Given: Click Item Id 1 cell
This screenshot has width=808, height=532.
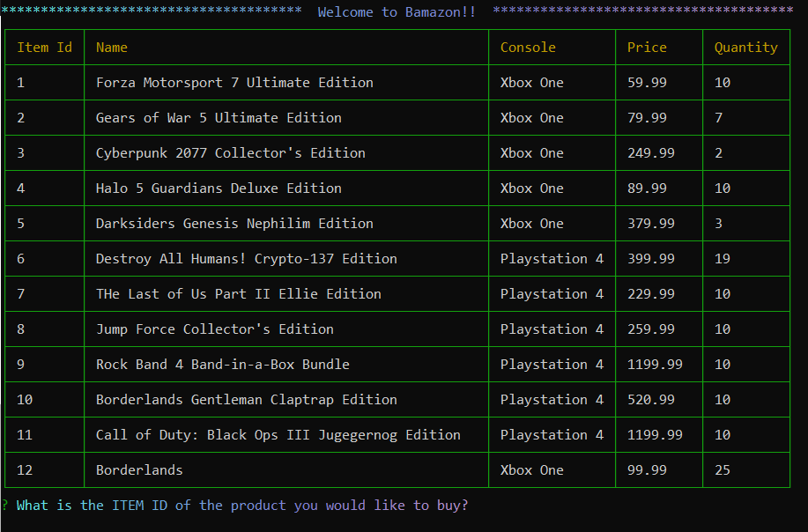Looking at the screenshot, I should pyautogui.click(x=20, y=83).
